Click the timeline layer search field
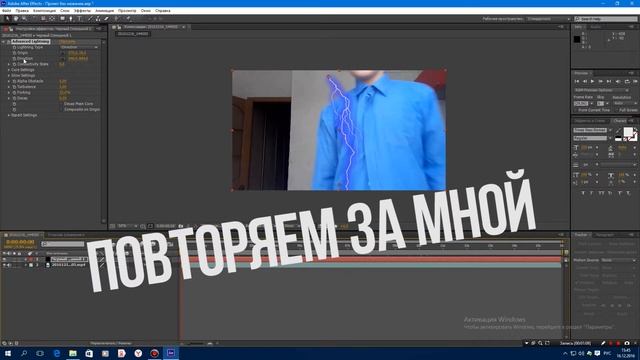The height and width of the screenshot is (360, 640). [63, 244]
